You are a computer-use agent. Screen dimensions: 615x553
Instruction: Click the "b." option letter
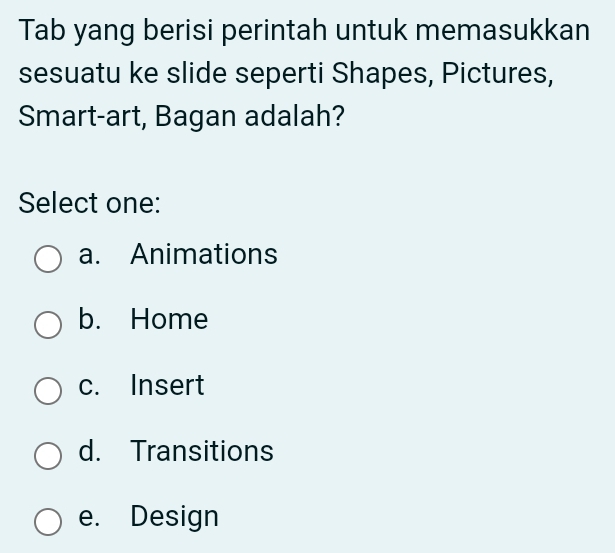[x=90, y=320]
